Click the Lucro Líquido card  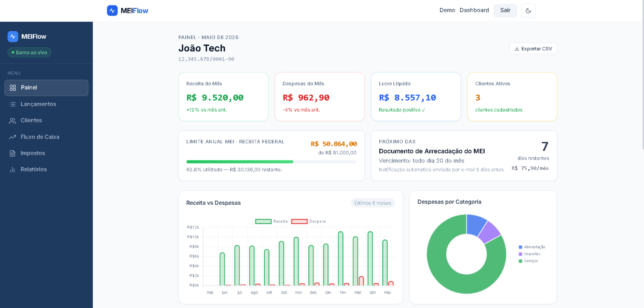pyautogui.click(x=416, y=97)
